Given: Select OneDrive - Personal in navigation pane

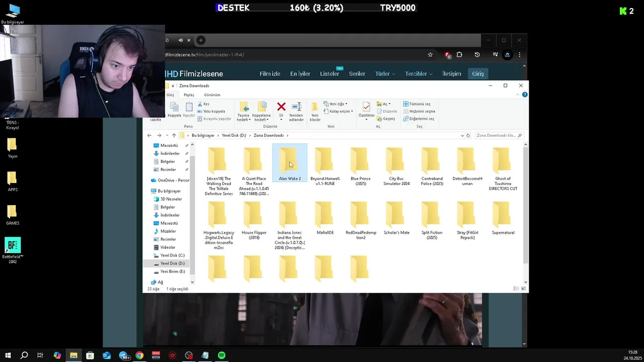Looking at the screenshot, I should 170,180.
